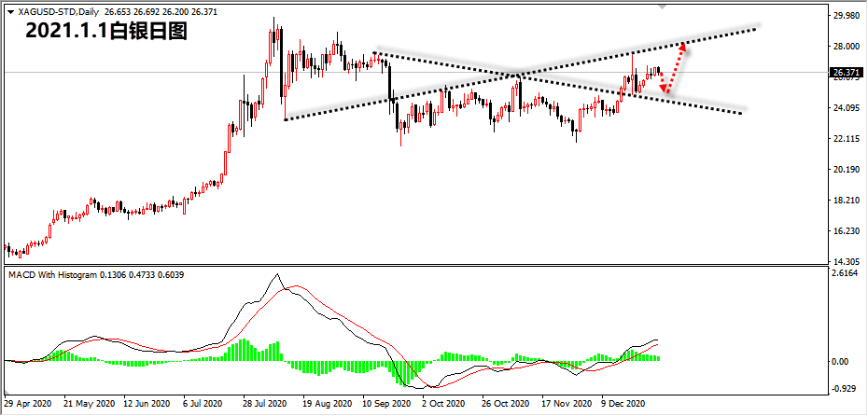Image resolution: width=868 pixels, height=416 pixels.
Task: Open the triangle menu beside XAGUSD-STD,Daily
Action: (10, 11)
